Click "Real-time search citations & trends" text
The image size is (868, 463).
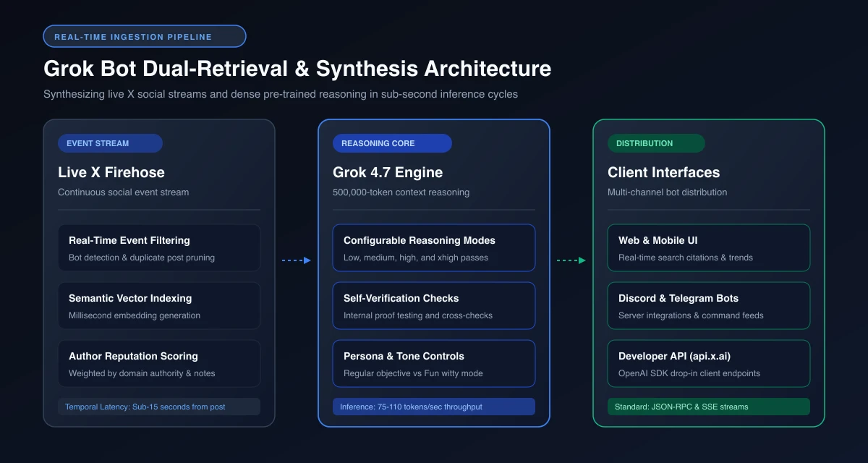pos(686,258)
